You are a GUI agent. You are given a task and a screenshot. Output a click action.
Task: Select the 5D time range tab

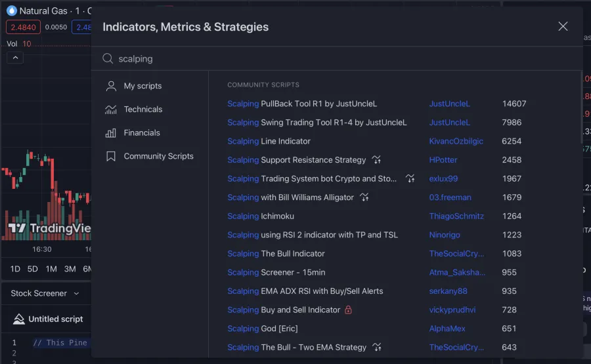tap(33, 269)
